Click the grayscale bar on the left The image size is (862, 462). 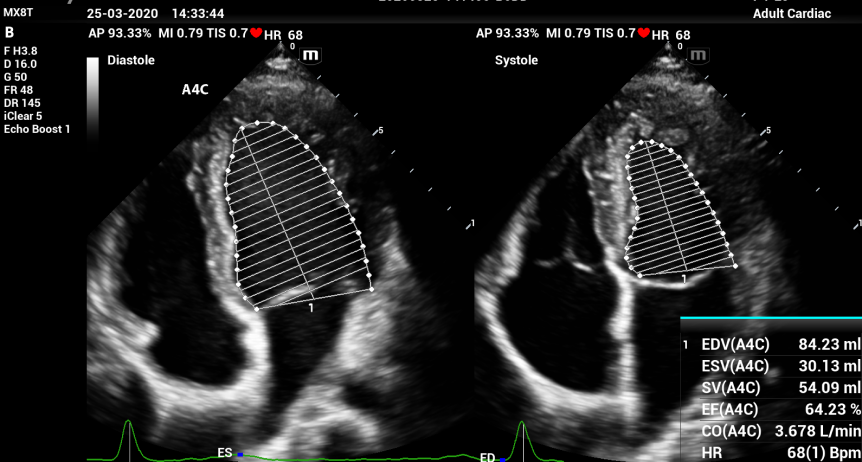pyautogui.click(x=93, y=97)
